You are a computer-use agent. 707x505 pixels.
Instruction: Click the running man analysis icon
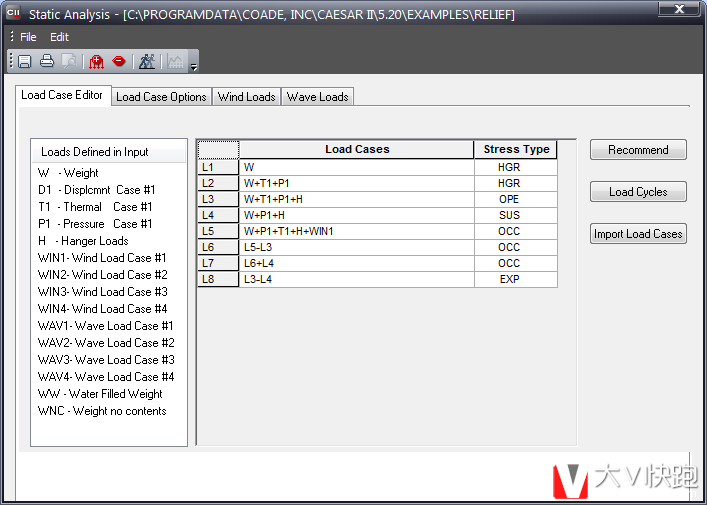click(x=147, y=61)
